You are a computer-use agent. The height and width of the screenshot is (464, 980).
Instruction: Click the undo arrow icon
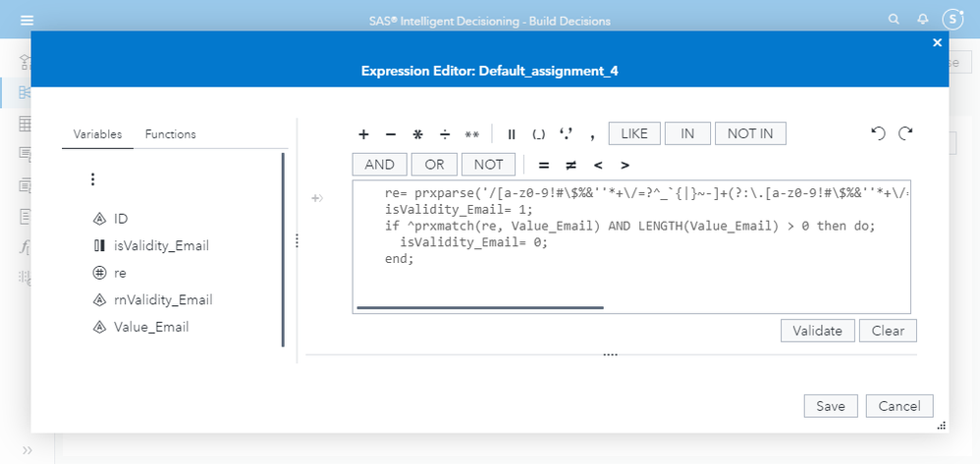pyautogui.click(x=878, y=133)
